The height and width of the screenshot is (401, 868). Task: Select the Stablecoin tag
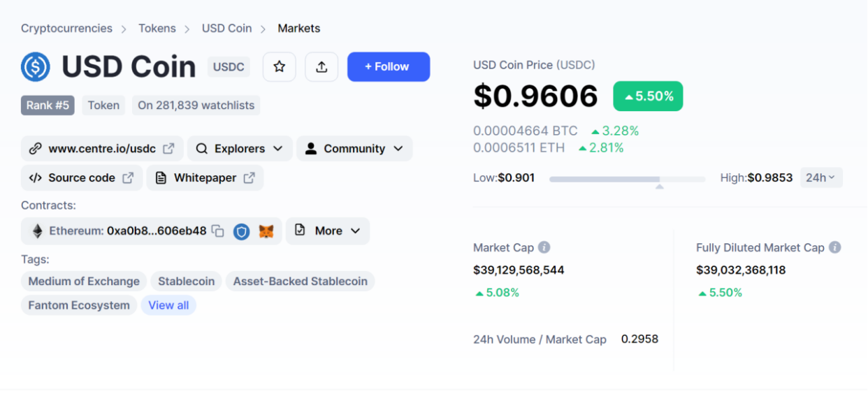coord(186,282)
